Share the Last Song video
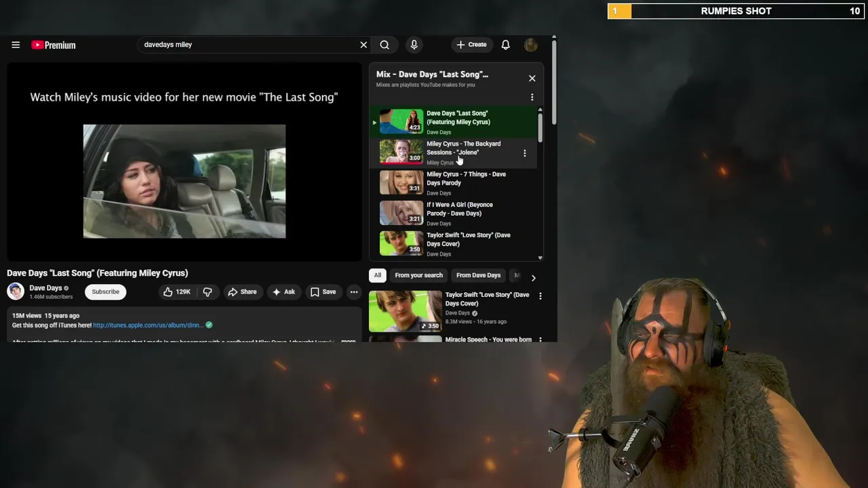This screenshot has width=868, height=488. (242, 291)
